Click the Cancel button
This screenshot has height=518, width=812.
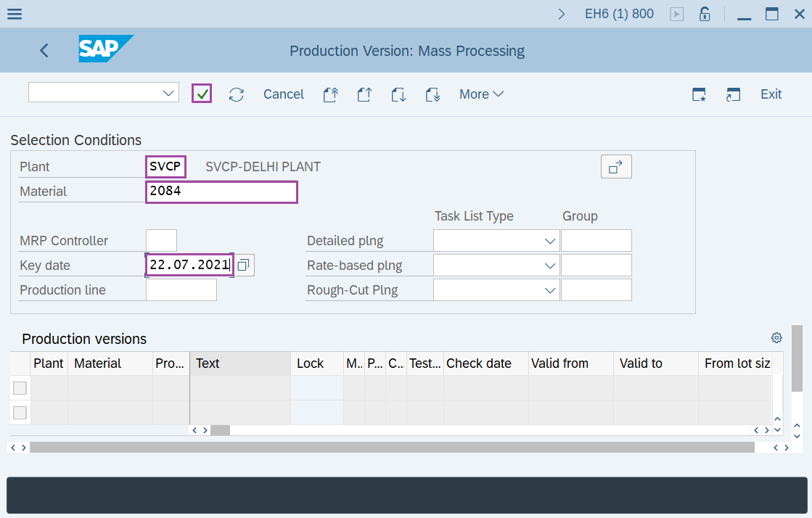click(x=283, y=94)
